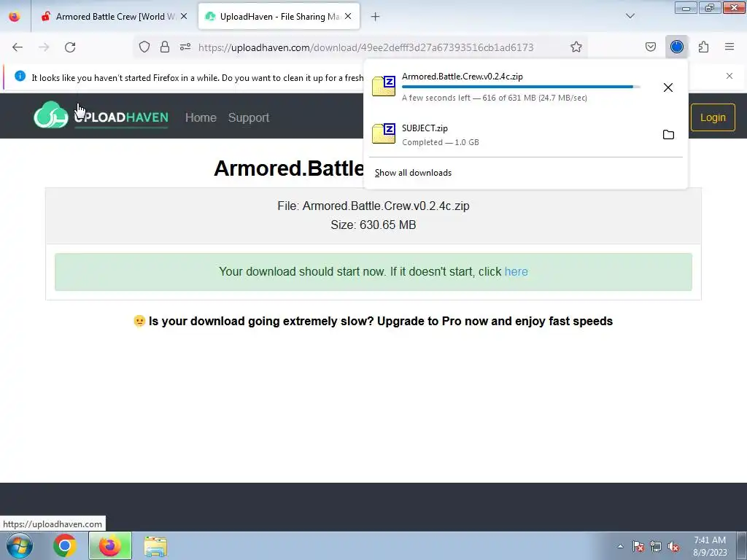Reload the current page
747x560 pixels.
[70, 47]
